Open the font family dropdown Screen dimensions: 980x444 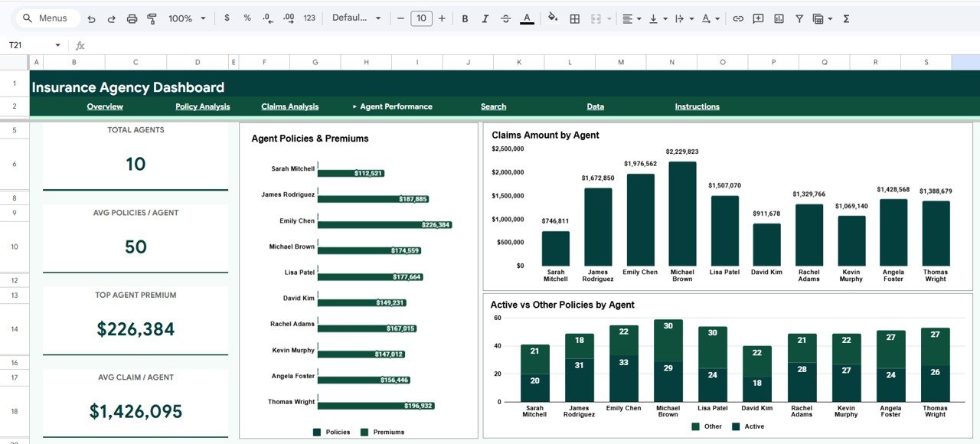pos(356,18)
